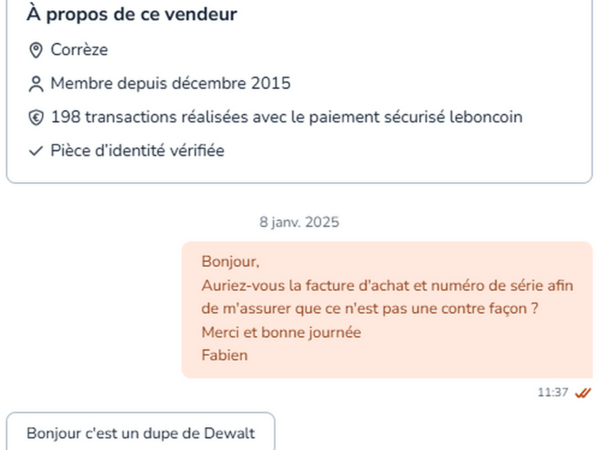Image resolution: width=600 pixels, height=450 pixels.
Task: Click the double-check read receipt icon
Action: pos(583,392)
